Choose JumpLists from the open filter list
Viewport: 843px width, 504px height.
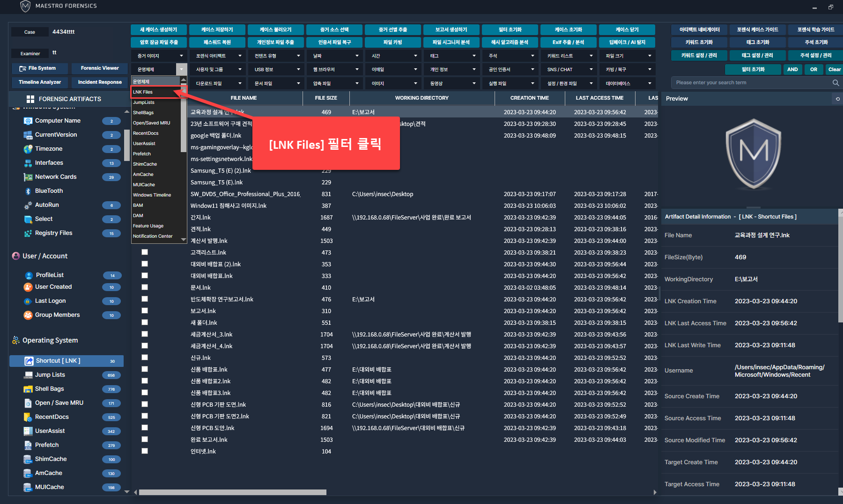144,102
